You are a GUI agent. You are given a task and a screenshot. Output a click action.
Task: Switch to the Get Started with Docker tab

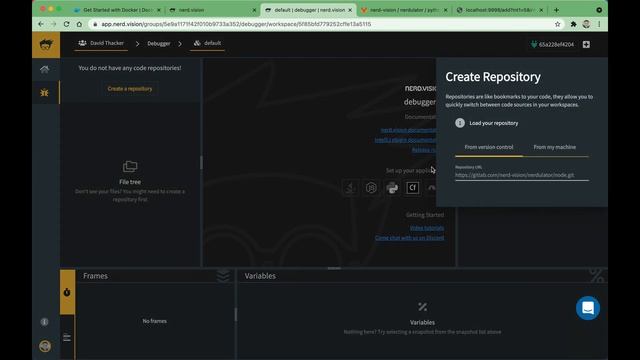pos(117,10)
